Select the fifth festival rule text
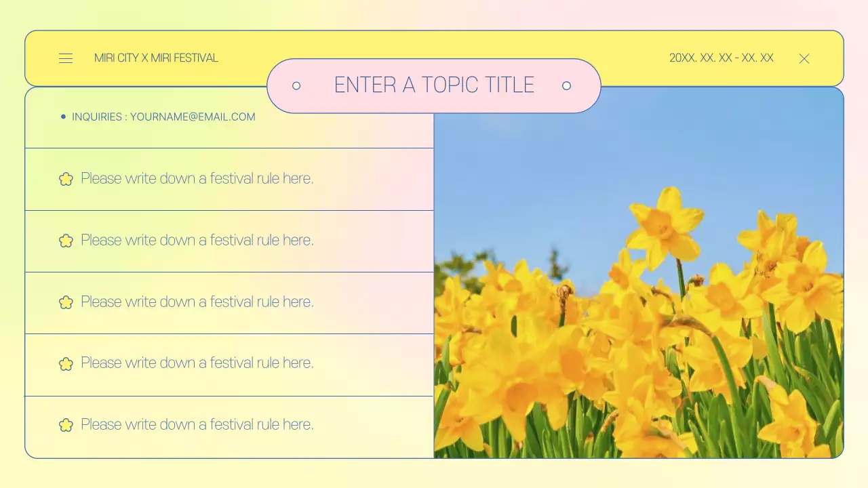 click(x=197, y=424)
